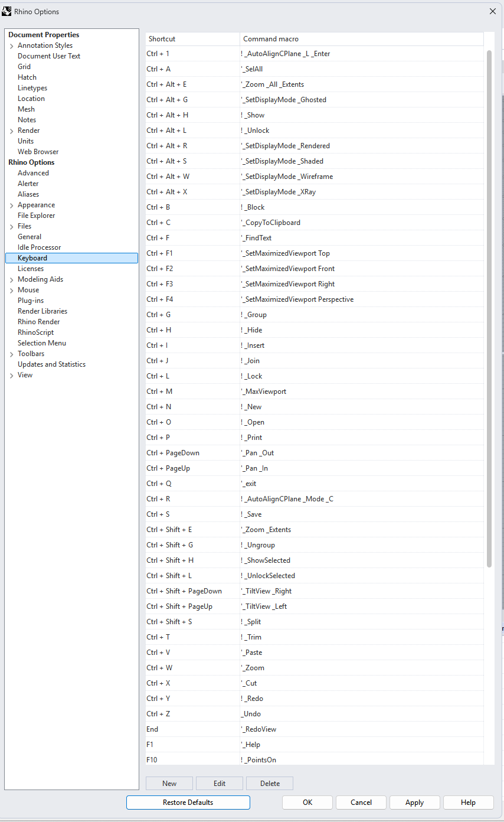Image resolution: width=504 pixels, height=822 pixels.
Task: Expand the View node at the bottom
Action: [x=11, y=374]
